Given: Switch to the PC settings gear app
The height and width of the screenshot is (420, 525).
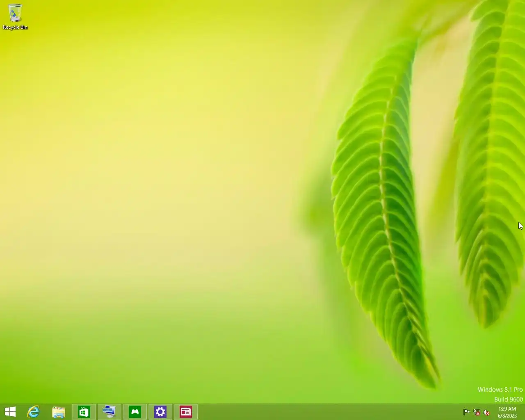Looking at the screenshot, I should 160,412.
